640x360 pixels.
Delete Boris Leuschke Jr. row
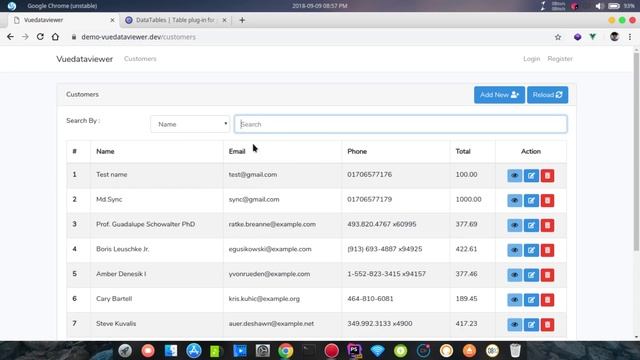[x=547, y=250]
